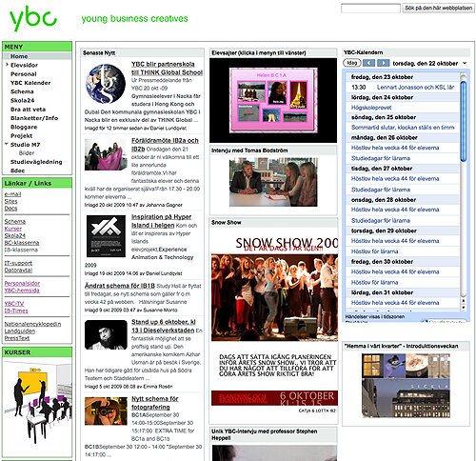This screenshot has width=476, height=461.
Task: Click the Sites link
Action: click(10, 201)
